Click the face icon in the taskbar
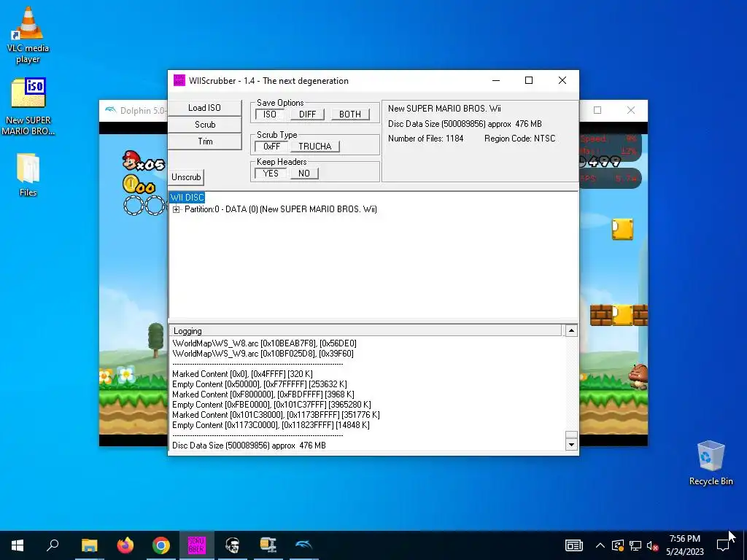This screenshot has width=747, height=560. [232, 545]
